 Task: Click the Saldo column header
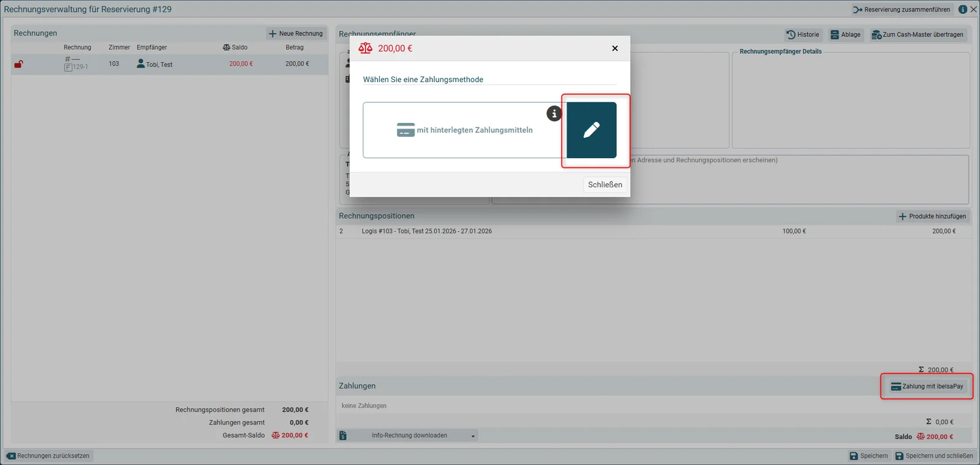[235, 47]
